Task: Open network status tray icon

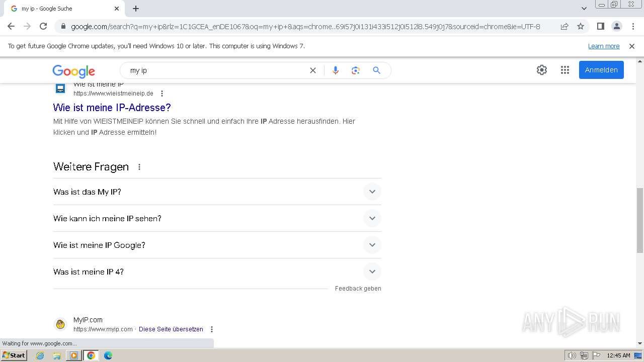Action: click(x=584, y=355)
